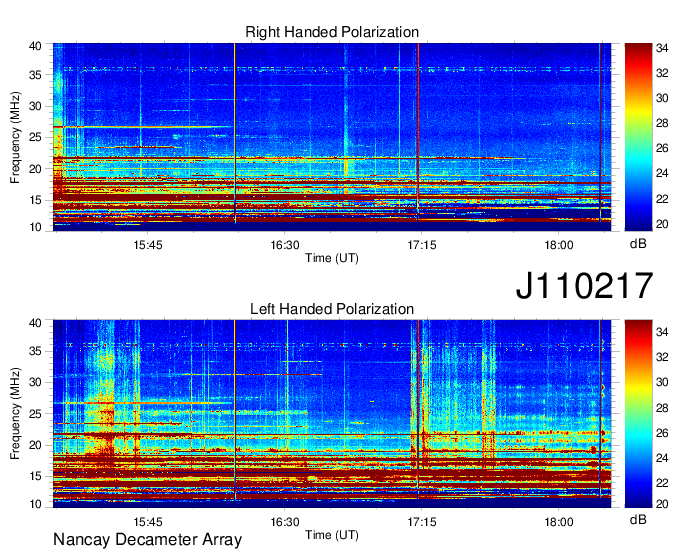Image resolution: width=680 pixels, height=552 pixels.
Task: Click "Frequency (MHz)" beside the Left Handed plot
Action: (x=15, y=414)
